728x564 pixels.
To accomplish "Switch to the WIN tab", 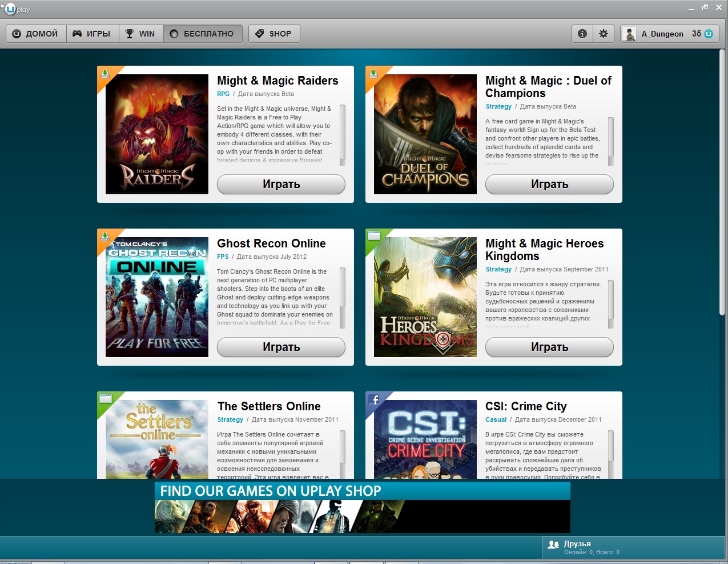I will tap(141, 34).
